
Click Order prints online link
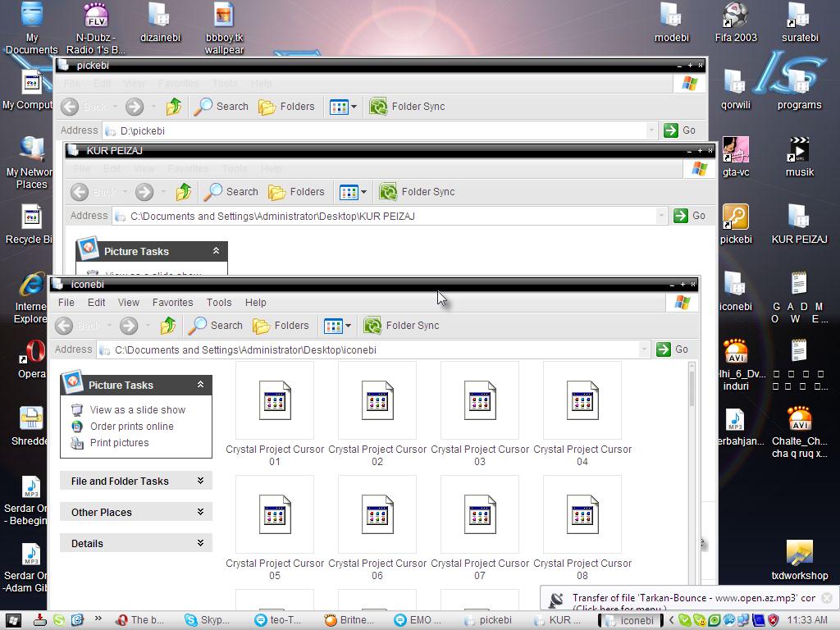[132, 427]
